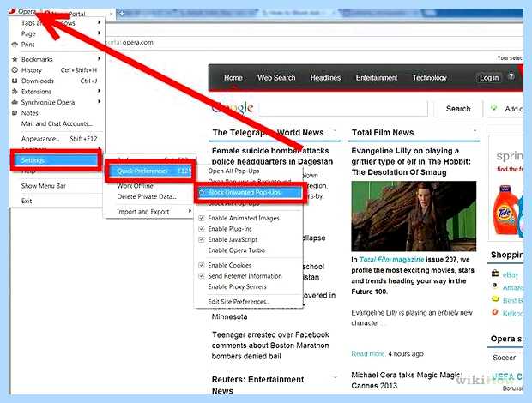Go to Home in portal navigation
This screenshot has height=403, width=532.
(x=233, y=78)
